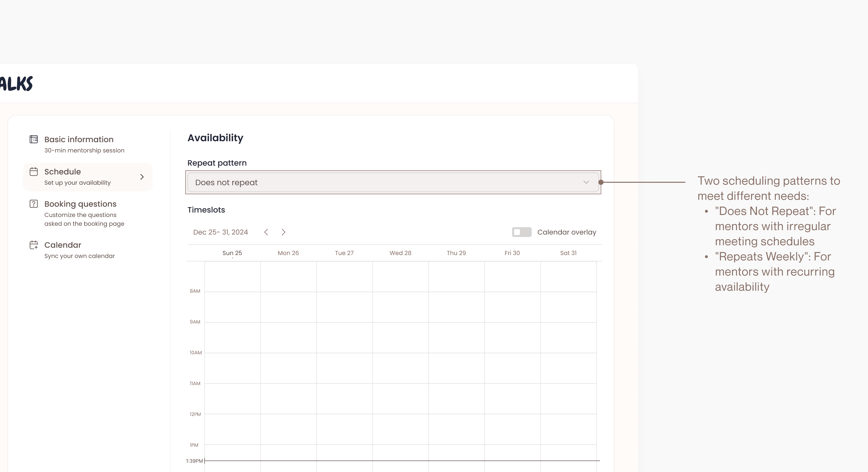Open the Repeat pattern dropdown
868x472 pixels.
pyautogui.click(x=393, y=182)
